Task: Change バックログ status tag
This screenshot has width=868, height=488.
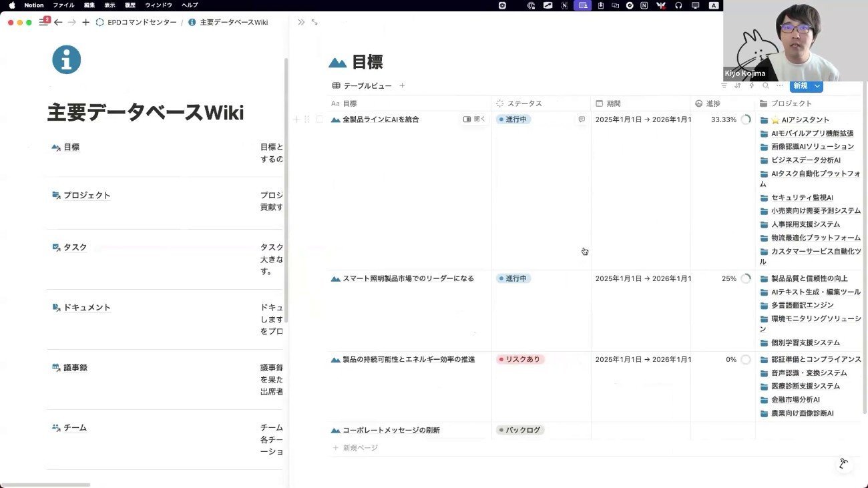Action: (x=520, y=430)
